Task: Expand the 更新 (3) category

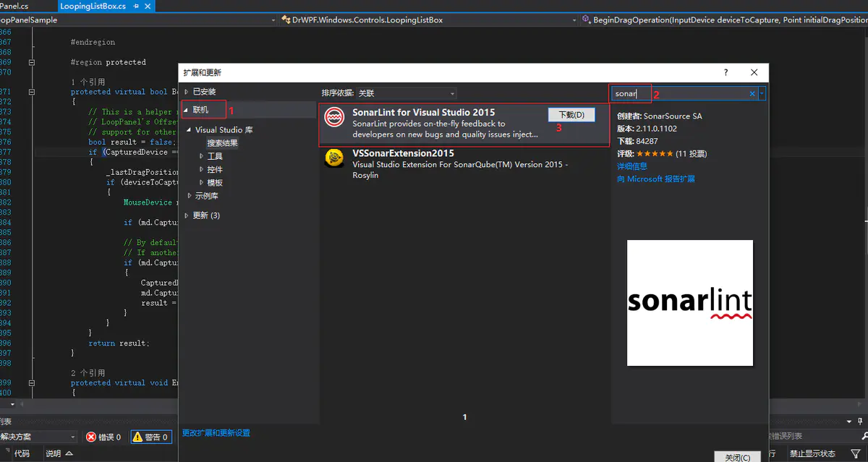Action: point(187,215)
